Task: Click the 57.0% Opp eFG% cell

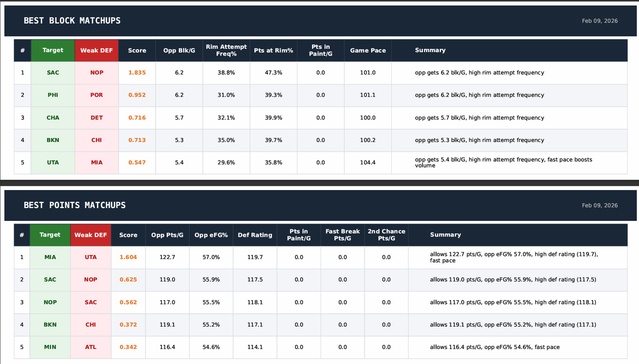Action: 211,257
